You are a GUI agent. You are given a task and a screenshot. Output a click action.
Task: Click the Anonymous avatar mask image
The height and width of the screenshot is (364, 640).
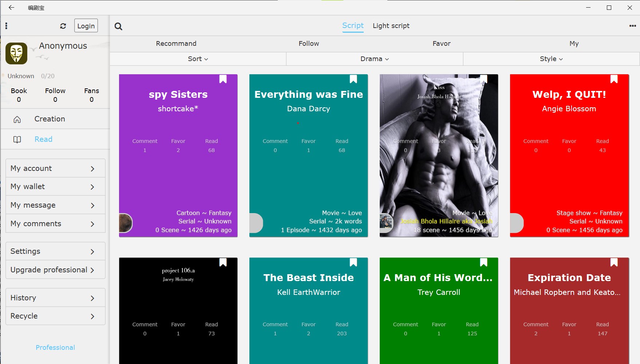click(x=16, y=53)
